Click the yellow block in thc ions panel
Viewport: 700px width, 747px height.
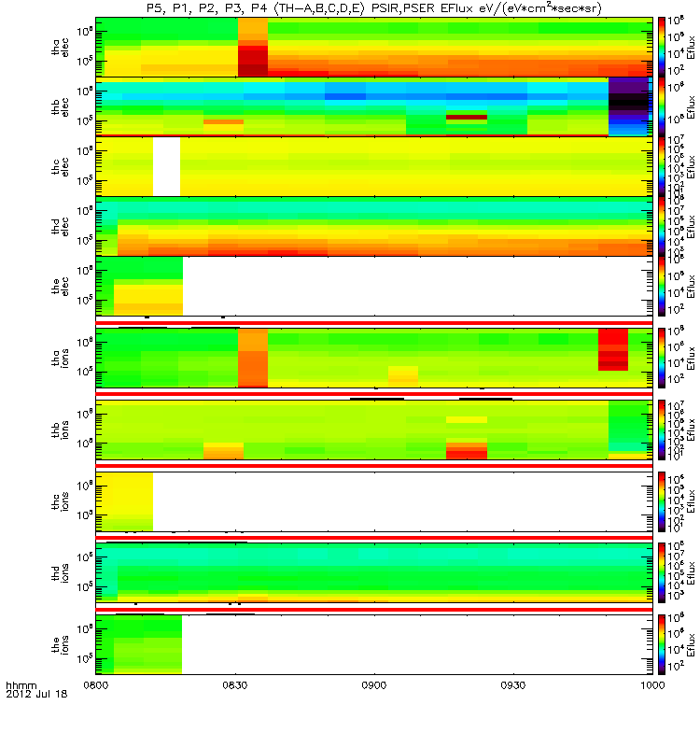(125, 501)
